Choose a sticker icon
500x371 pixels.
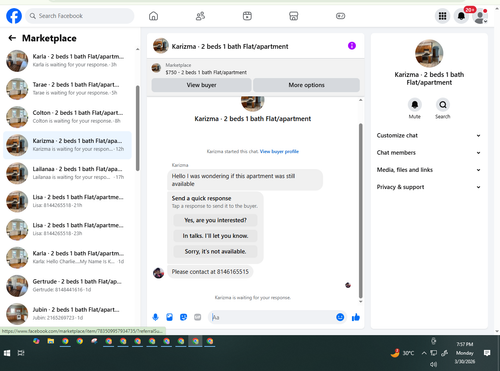[x=183, y=317]
